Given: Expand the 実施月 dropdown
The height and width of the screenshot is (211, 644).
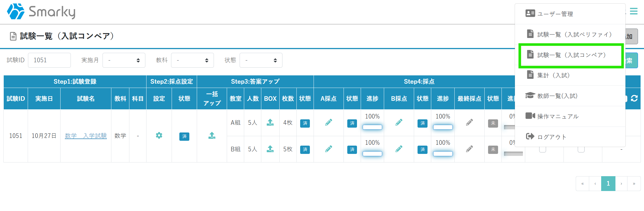Looking at the screenshot, I should coord(124,60).
